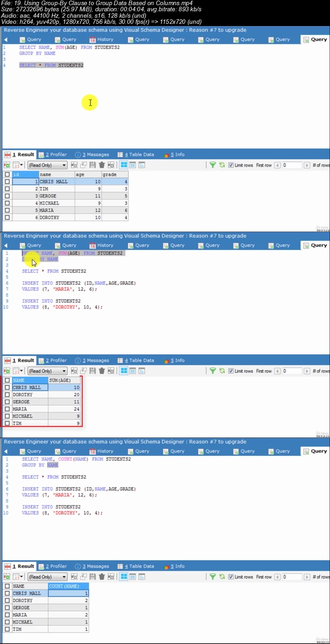Tick the checkbox beside MARIA with SUM(AGE) 24
This screenshot has height=644, width=330.
coord(7,409)
